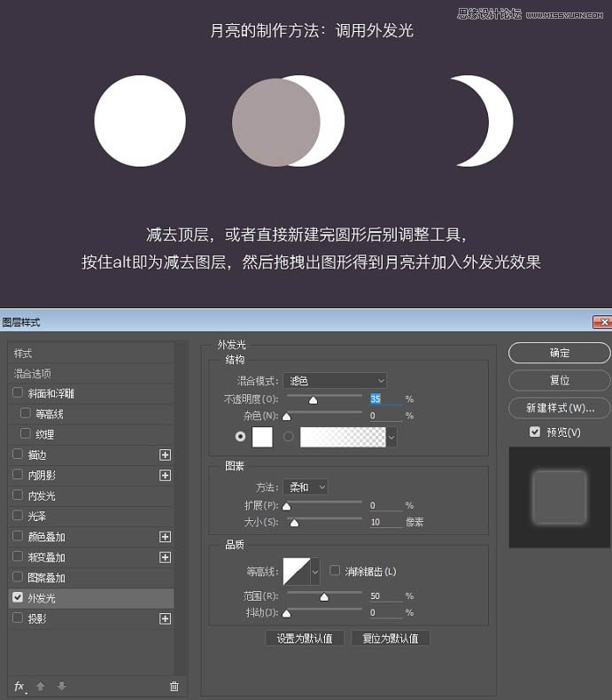Select the 图案叠加 row label
Viewport: 612px width, 700px height.
[x=46, y=578]
